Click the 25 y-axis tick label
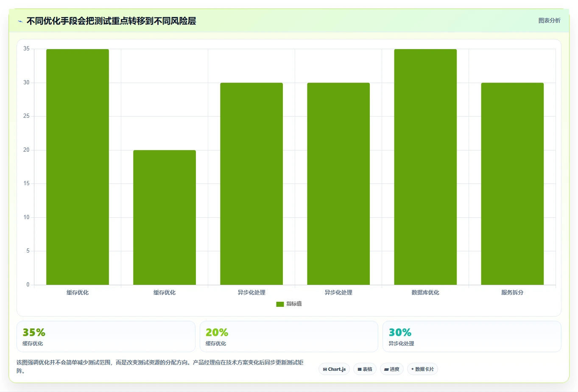Image resolution: width=578 pixels, height=392 pixels. pyautogui.click(x=26, y=116)
